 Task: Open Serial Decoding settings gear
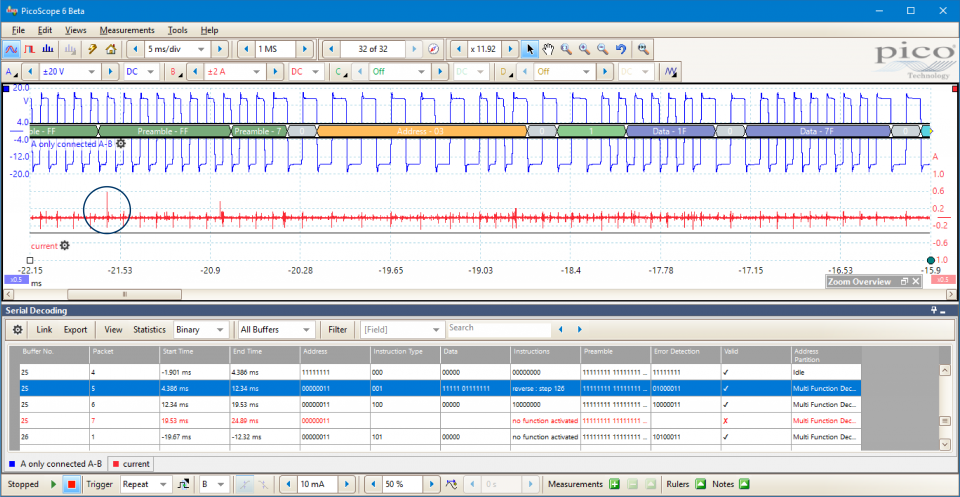click(17, 329)
